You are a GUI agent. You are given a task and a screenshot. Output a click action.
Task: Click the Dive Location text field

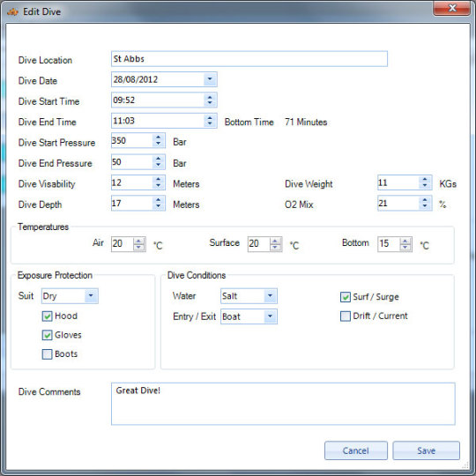[x=249, y=59]
